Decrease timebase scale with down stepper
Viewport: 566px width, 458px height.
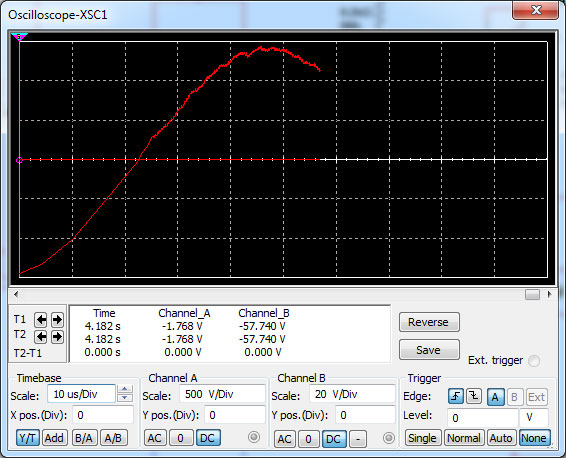click(x=125, y=398)
